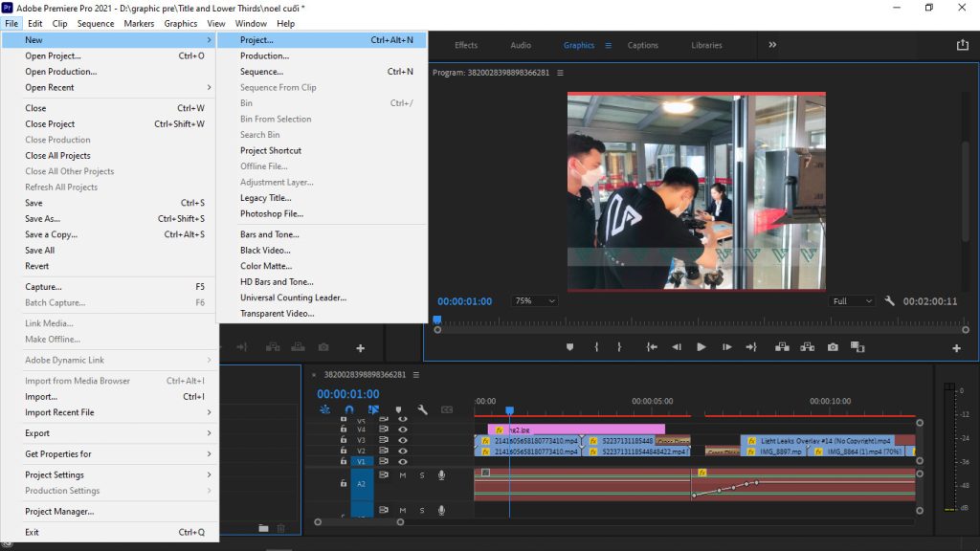Viewport: 980px width, 551px height.
Task: Toggle V3 track eye visibility
Action: point(403,440)
